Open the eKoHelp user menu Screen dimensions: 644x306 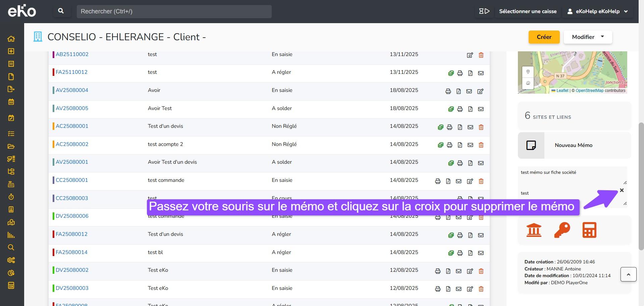pyautogui.click(x=597, y=11)
